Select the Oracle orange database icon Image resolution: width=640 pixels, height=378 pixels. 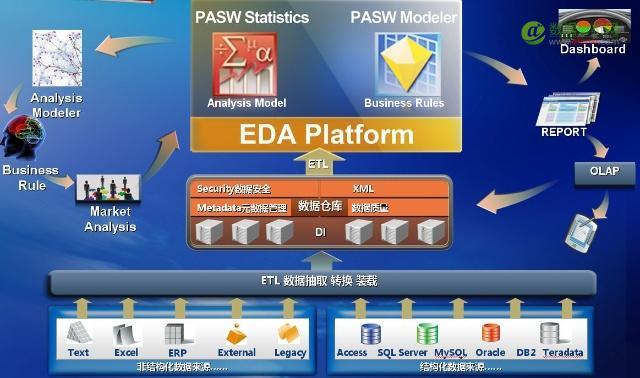pos(491,333)
